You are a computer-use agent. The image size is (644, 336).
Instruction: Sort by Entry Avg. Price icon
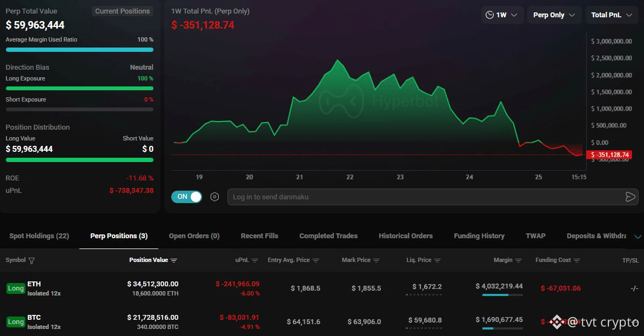coord(316,260)
